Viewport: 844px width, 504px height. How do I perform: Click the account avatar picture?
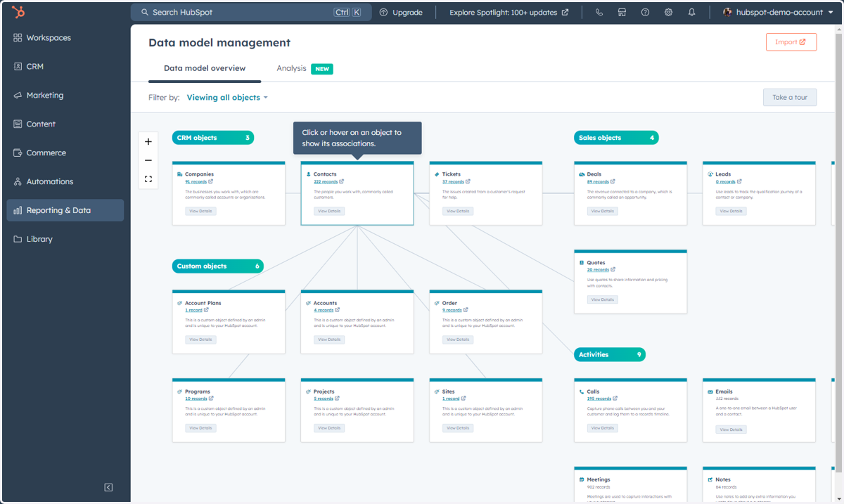pyautogui.click(x=728, y=12)
